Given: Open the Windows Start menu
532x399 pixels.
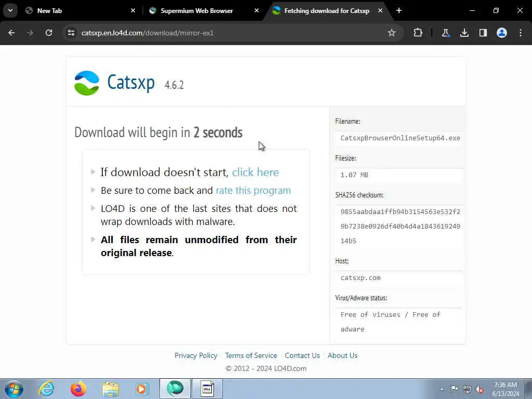Looking at the screenshot, I should tap(14, 389).
